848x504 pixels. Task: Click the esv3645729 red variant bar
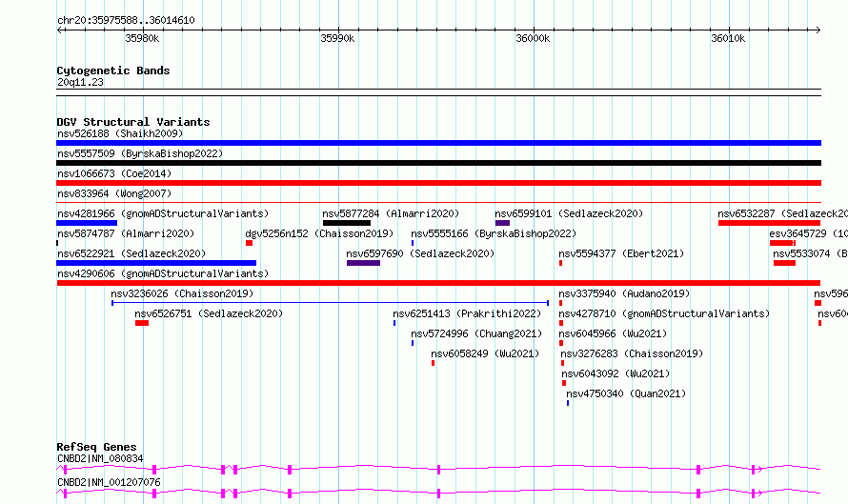click(x=782, y=243)
